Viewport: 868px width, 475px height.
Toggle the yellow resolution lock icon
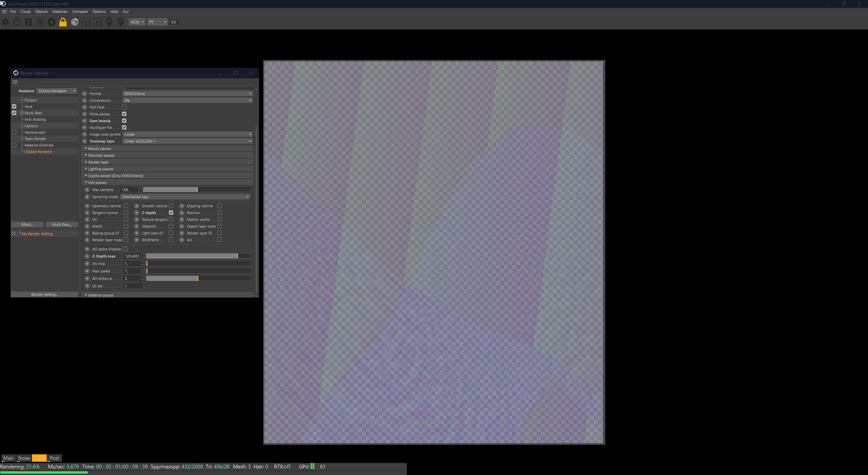coord(63,22)
